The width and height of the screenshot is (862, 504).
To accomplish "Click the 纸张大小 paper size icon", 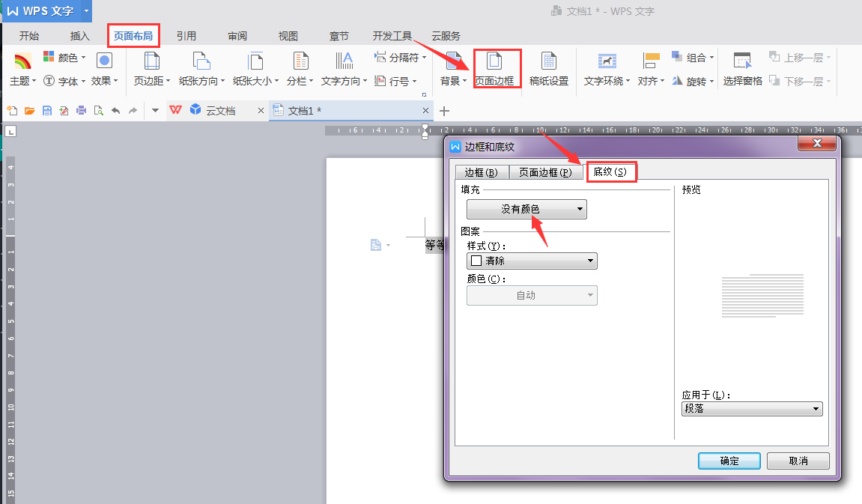I will click(x=255, y=61).
